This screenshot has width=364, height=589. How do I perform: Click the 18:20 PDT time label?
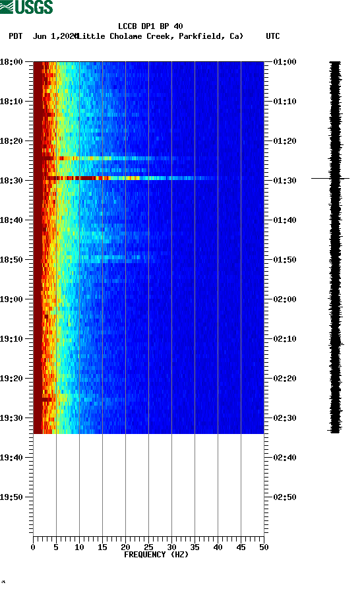[x=11, y=141]
